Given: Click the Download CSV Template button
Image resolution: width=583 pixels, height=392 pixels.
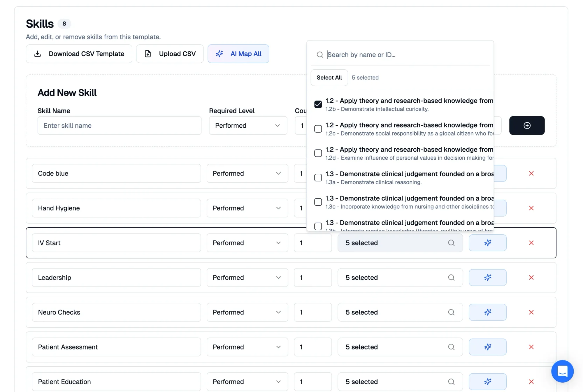Looking at the screenshot, I should pyautogui.click(x=79, y=54).
